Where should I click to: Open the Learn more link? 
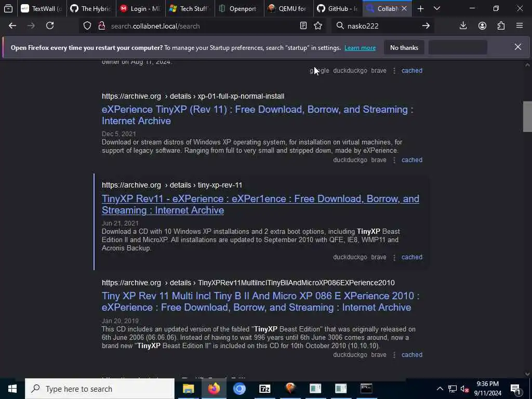point(360,48)
